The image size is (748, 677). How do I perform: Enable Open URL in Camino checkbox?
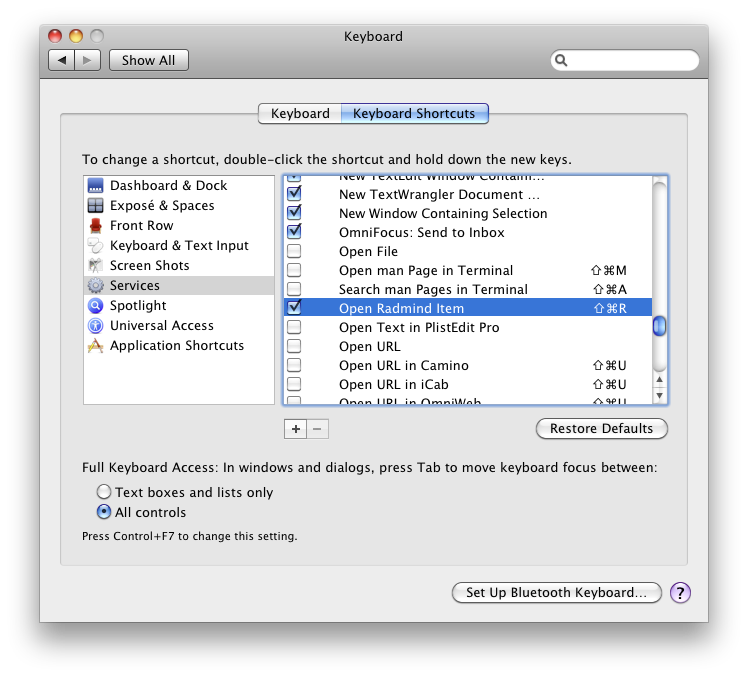(x=294, y=365)
